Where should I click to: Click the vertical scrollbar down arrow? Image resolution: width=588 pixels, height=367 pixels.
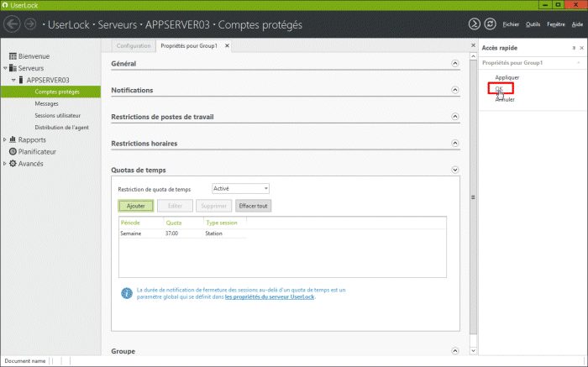click(x=473, y=350)
